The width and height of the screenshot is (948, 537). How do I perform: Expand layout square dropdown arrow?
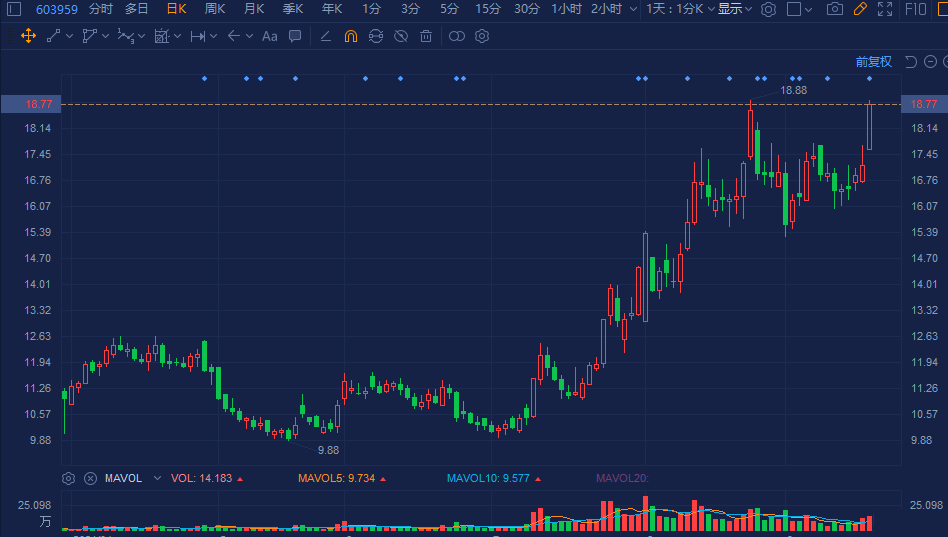pos(809,10)
